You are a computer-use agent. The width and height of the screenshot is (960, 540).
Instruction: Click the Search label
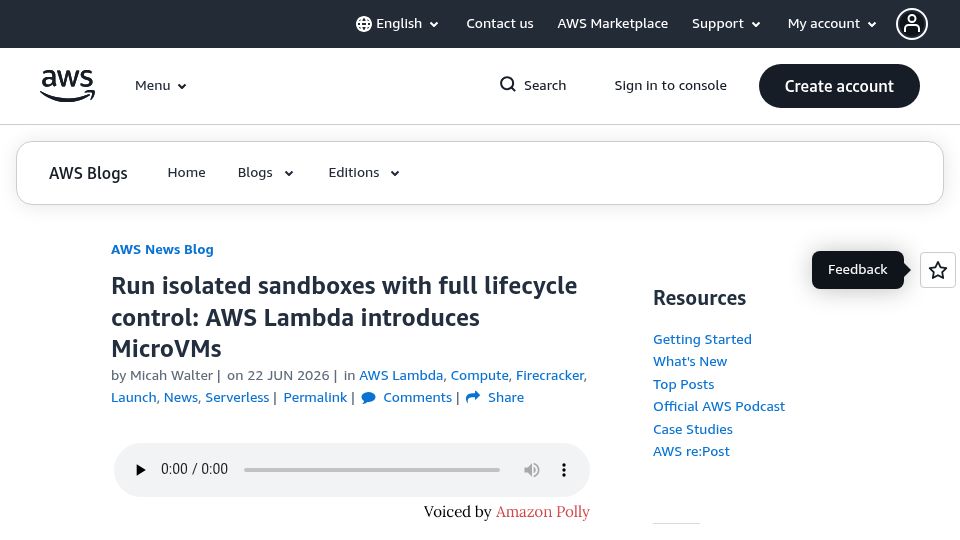(545, 86)
